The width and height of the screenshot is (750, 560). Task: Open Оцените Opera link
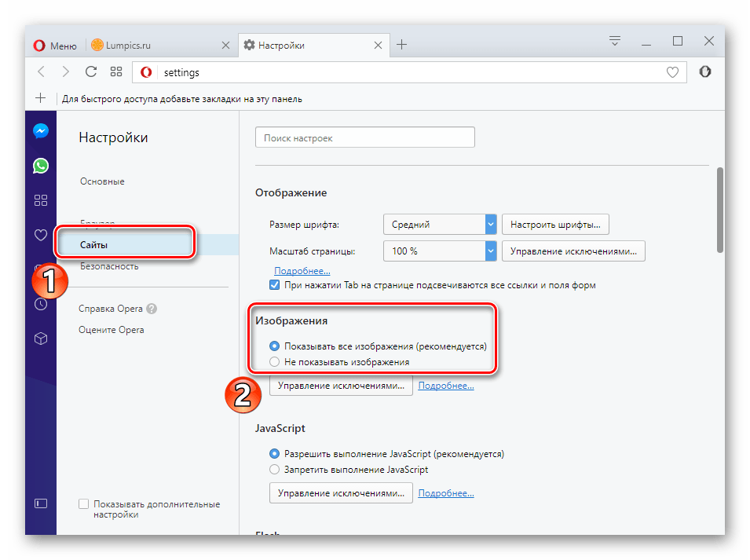[111, 330]
